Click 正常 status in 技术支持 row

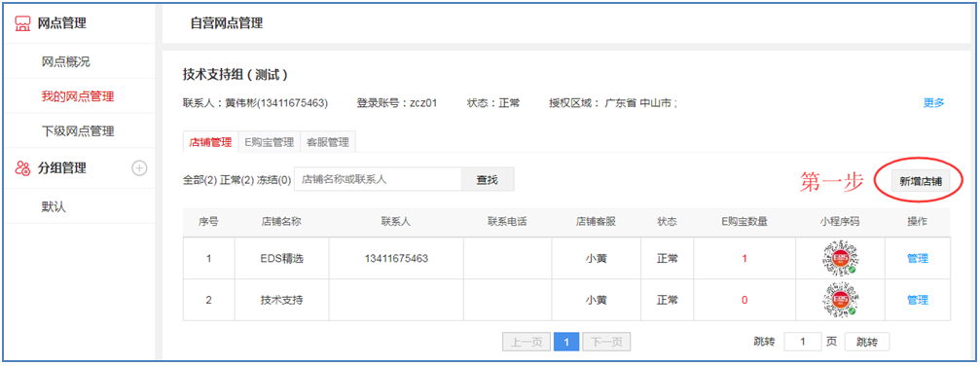668,300
